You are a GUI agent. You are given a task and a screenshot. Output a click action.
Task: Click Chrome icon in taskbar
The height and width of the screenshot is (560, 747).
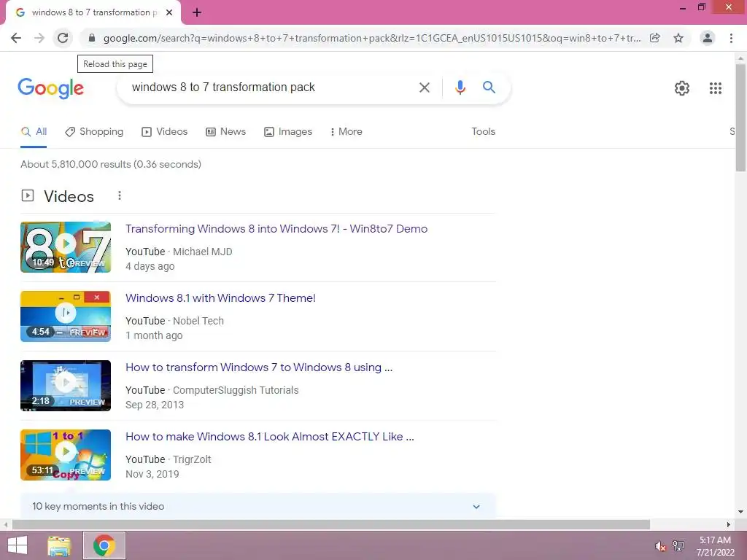pos(104,545)
